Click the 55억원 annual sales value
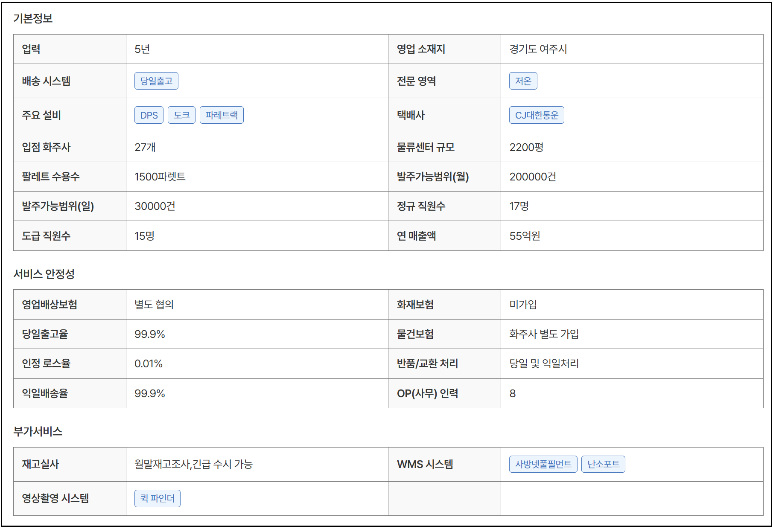773x532 pixels. click(x=525, y=236)
